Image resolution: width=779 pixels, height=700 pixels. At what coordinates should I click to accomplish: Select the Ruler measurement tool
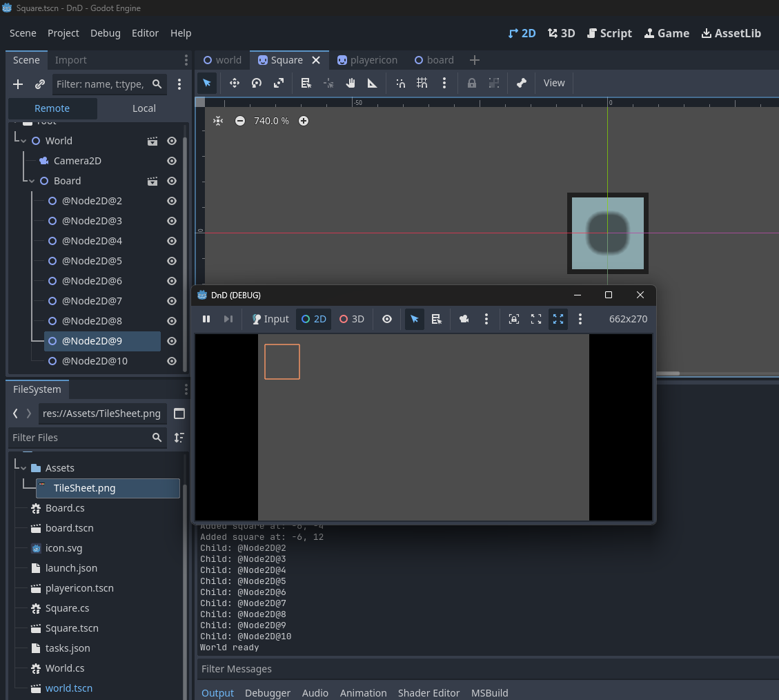point(373,83)
